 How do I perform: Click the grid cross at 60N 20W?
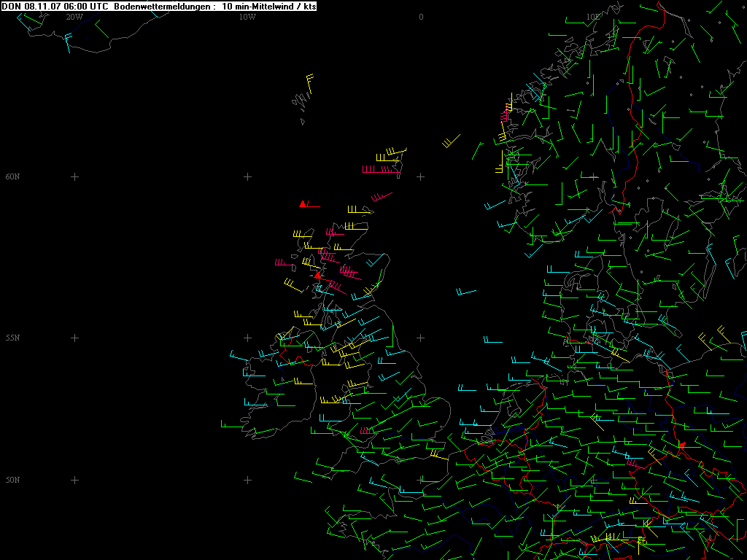[x=74, y=177]
